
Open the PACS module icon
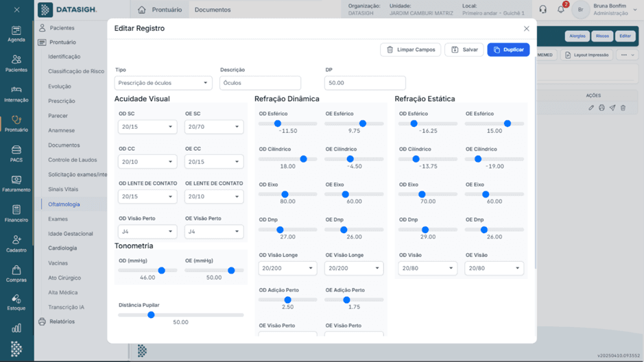click(x=16, y=153)
